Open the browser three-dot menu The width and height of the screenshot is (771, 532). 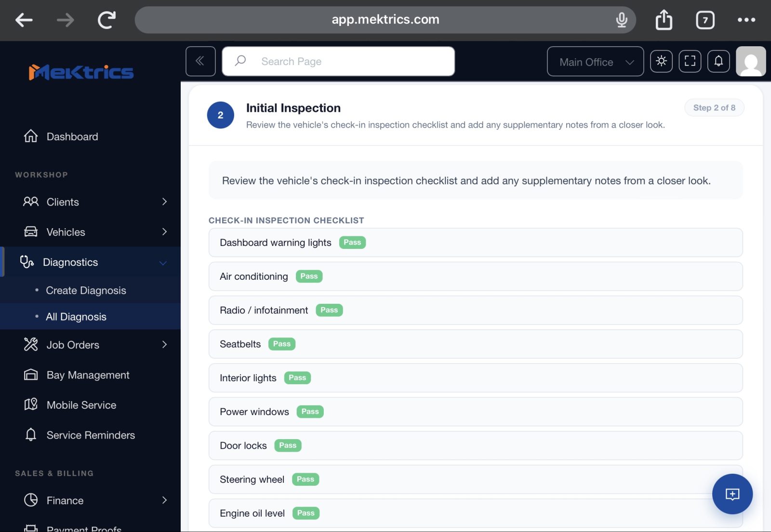746,20
